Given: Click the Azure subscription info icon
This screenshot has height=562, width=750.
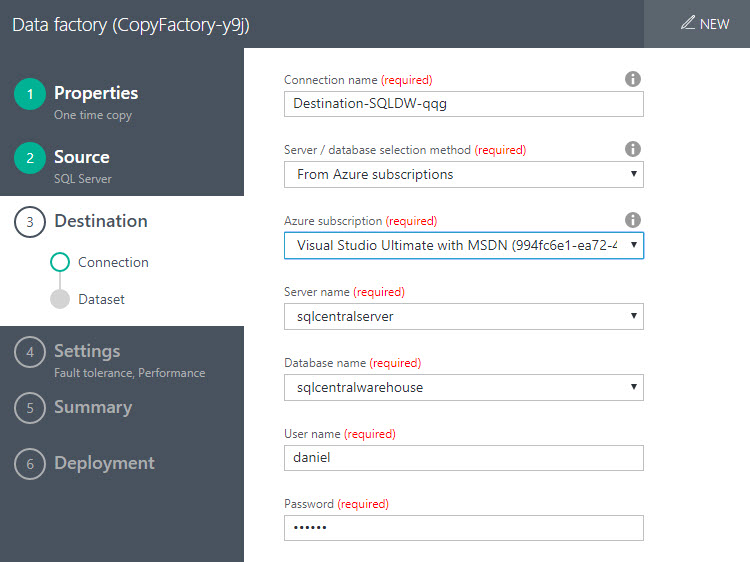Looking at the screenshot, I should 632,219.
